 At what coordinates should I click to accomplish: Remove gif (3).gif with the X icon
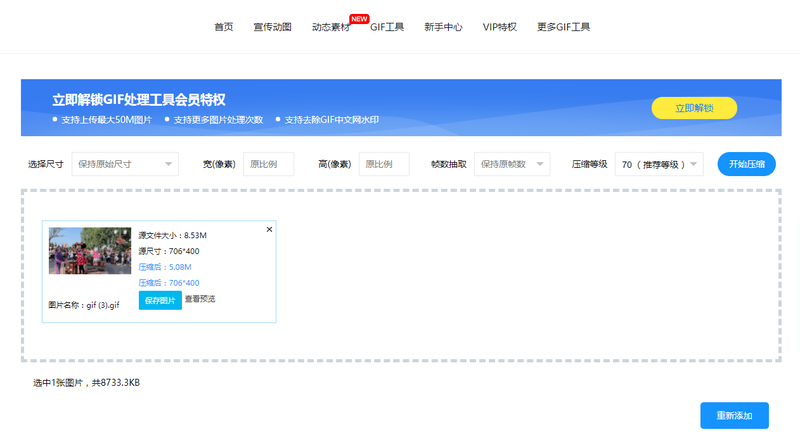[x=269, y=229]
